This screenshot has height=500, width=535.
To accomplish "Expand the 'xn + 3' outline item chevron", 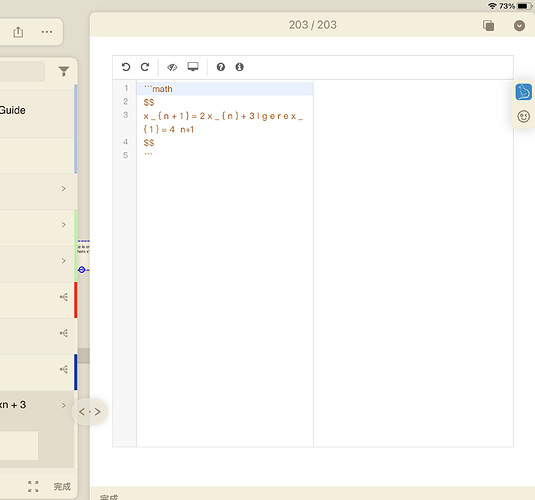I will [63, 405].
